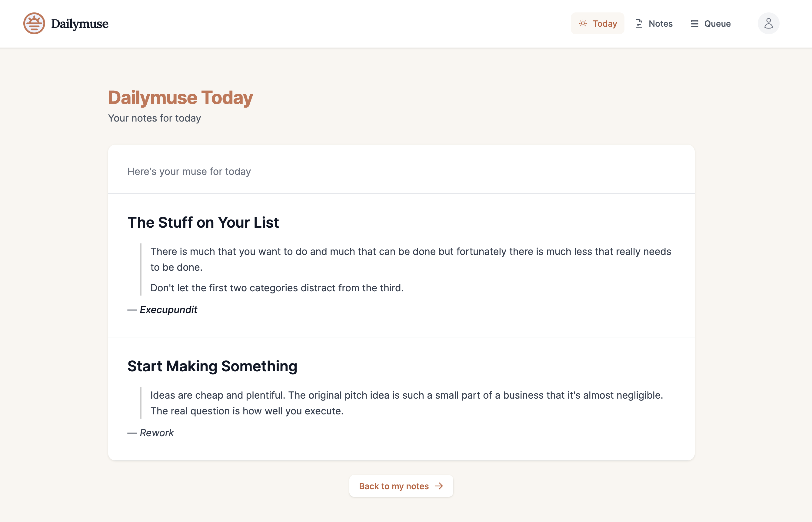The height and width of the screenshot is (522, 812).
Task: Open the Execupundit source link
Action: click(168, 310)
